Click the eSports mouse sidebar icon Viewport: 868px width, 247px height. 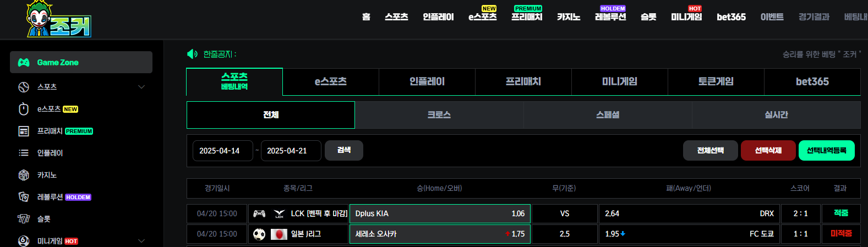tap(24, 109)
